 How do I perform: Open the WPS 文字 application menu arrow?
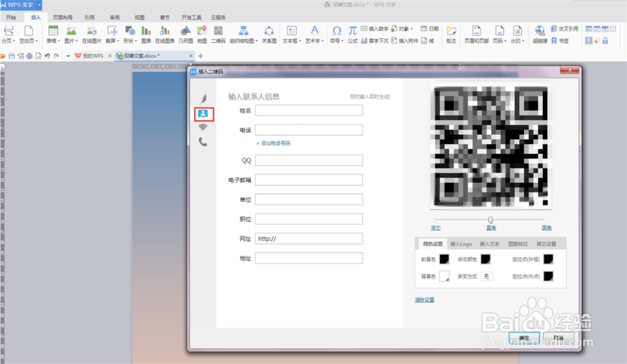39,5
